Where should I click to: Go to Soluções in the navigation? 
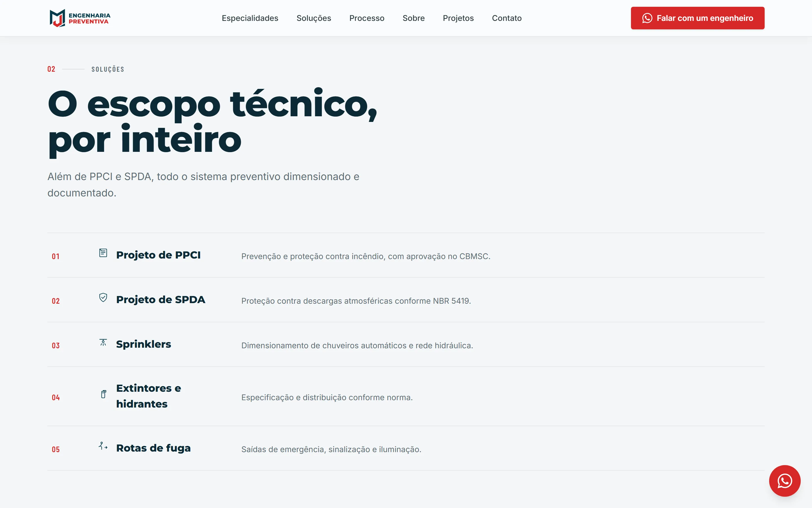pos(314,18)
